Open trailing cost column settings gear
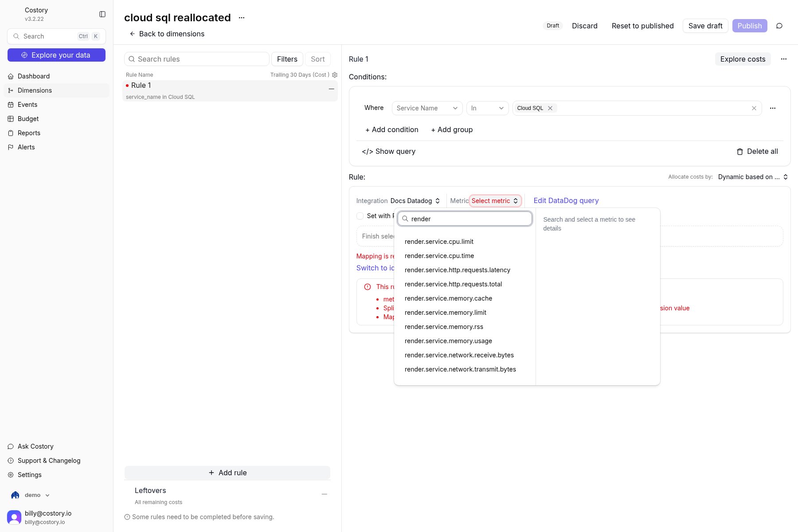Viewport: 798px width, 532px height. (x=335, y=75)
